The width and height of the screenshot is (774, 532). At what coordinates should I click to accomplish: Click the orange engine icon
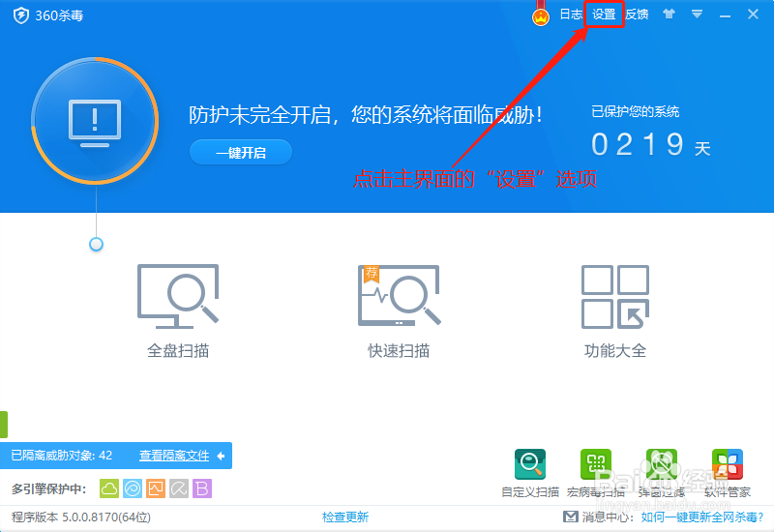156,488
